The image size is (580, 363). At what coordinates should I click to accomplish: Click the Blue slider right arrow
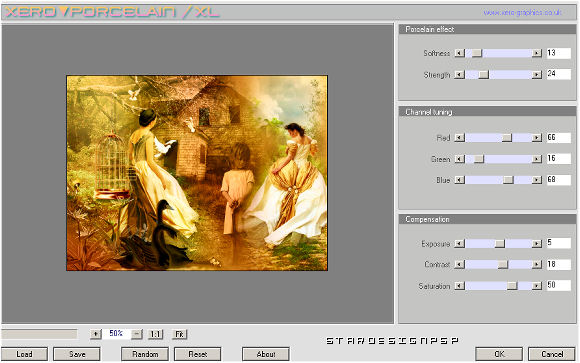tap(537, 180)
